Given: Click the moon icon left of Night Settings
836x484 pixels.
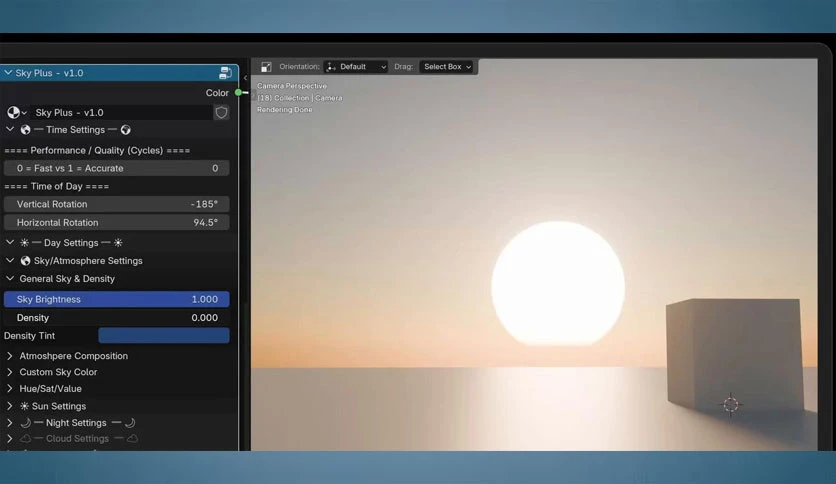Looking at the screenshot, I should tap(25, 423).
